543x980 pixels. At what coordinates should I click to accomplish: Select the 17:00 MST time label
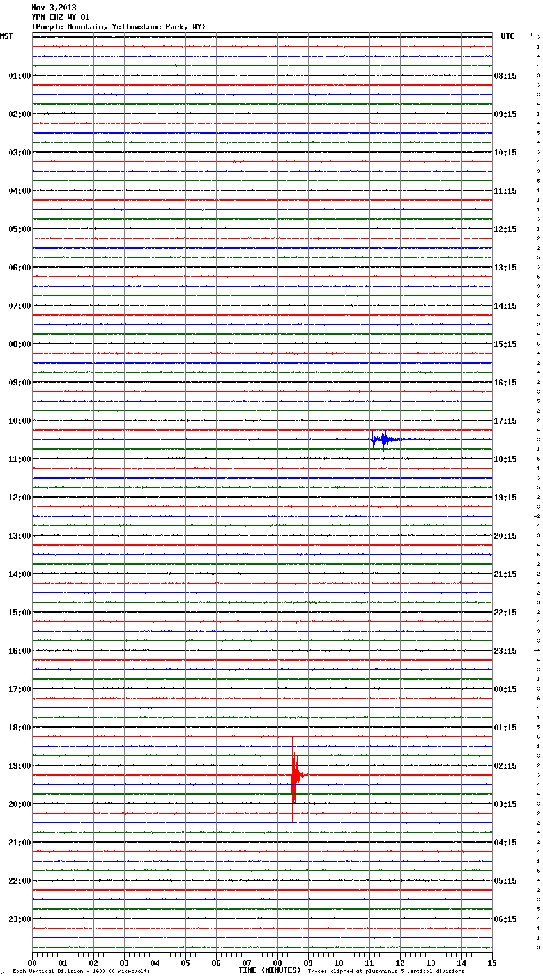(20, 689)
